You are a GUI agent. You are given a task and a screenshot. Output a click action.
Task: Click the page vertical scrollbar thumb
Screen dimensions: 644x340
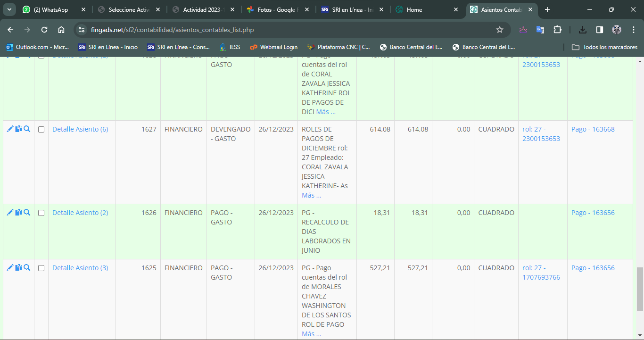click(x=640, y=289)
